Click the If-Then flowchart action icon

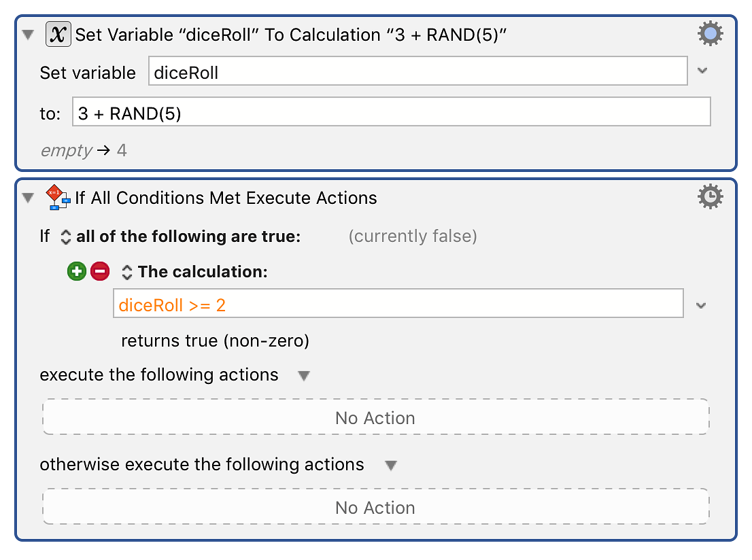[x=58, y=198]
